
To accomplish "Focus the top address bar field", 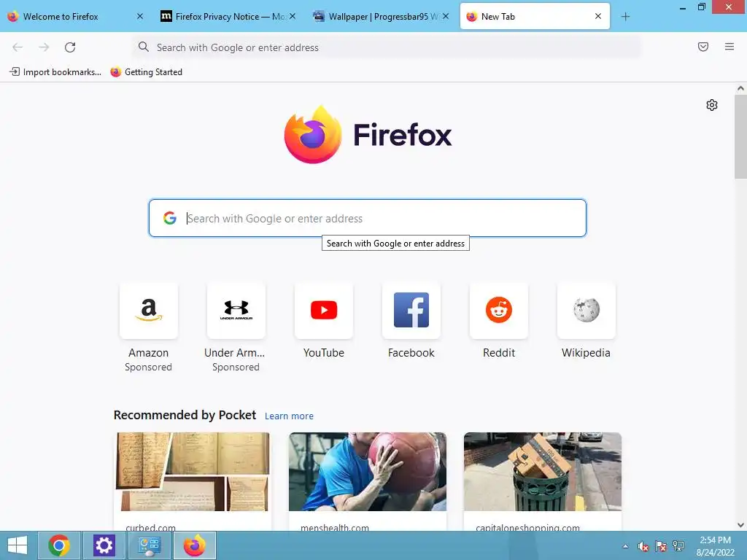I will [386, 47].
